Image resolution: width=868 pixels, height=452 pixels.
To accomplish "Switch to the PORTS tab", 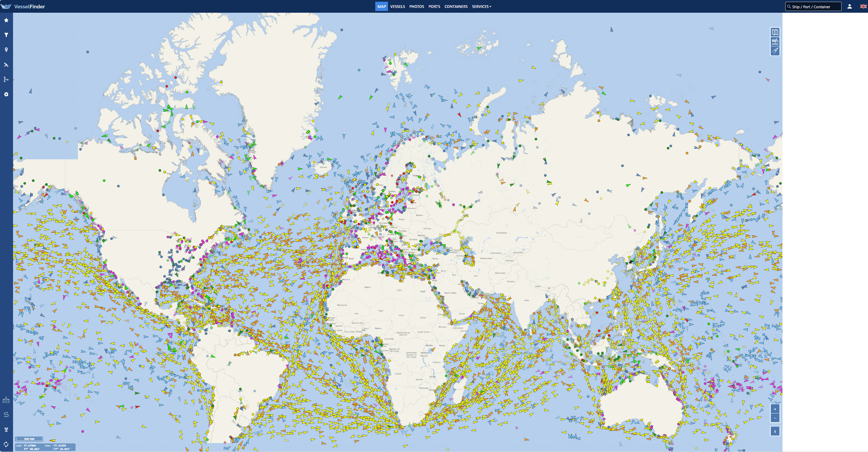I will (x=434, y=7).
